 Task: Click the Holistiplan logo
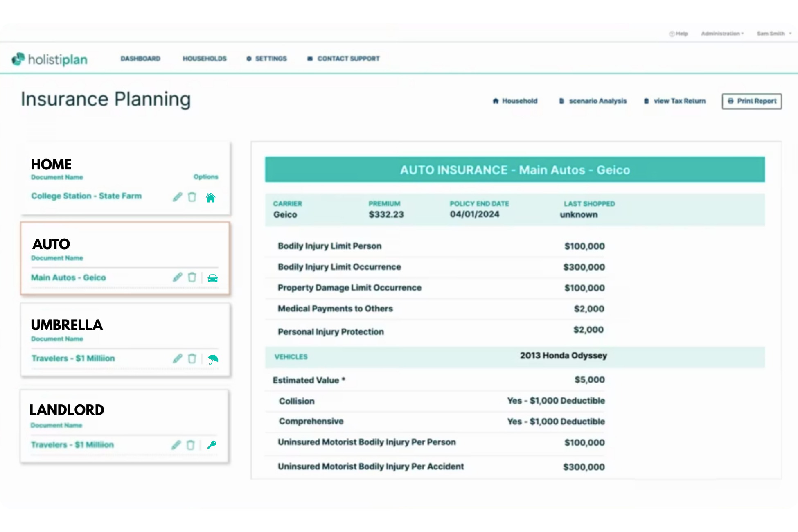point(50,59)
